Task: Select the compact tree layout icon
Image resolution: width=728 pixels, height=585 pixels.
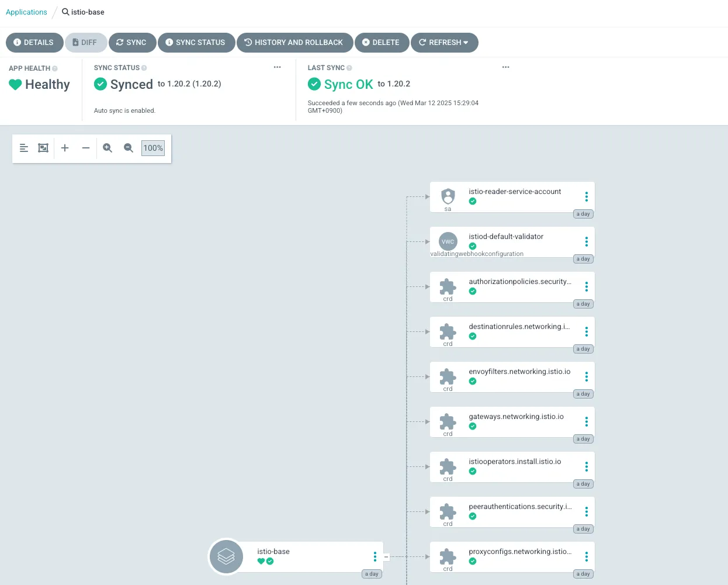Action: pos(24,148)
